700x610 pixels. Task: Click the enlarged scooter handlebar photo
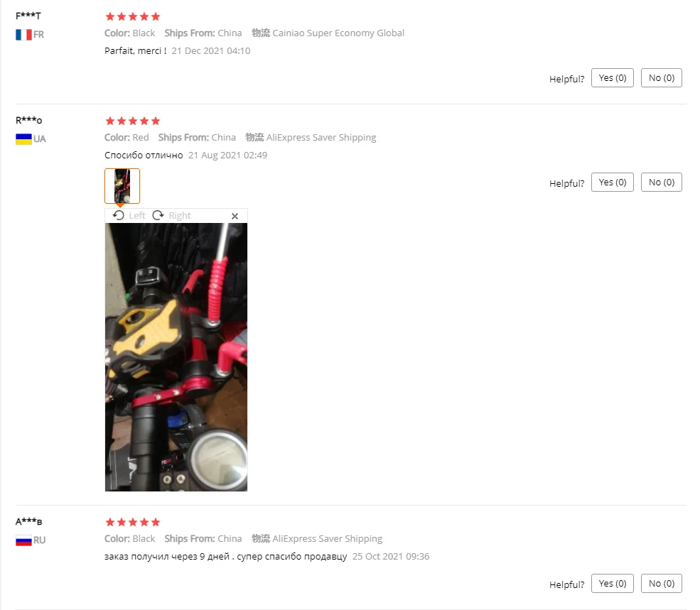point(176,357)
